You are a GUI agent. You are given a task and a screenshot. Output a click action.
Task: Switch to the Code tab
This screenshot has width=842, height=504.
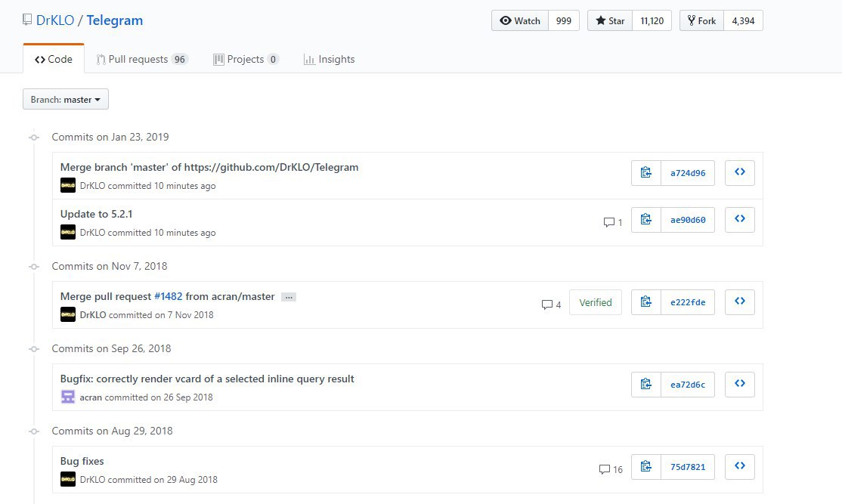[54, 59]
